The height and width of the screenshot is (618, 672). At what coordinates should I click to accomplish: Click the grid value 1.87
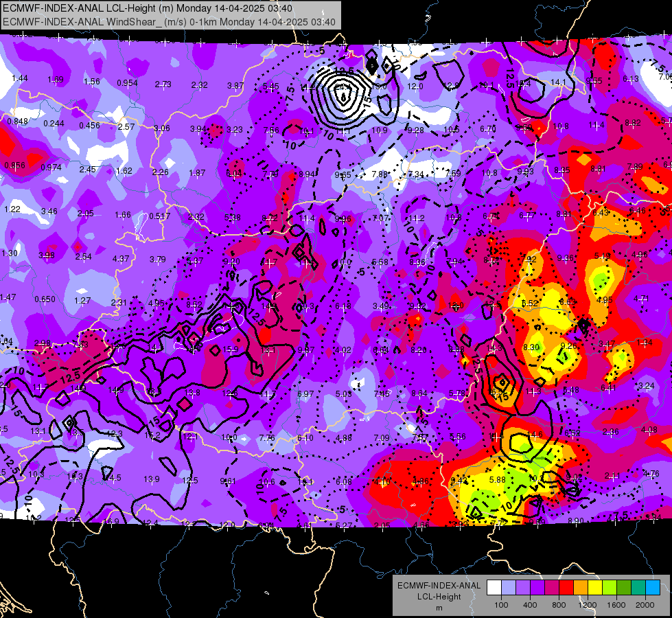pos(197,173)
